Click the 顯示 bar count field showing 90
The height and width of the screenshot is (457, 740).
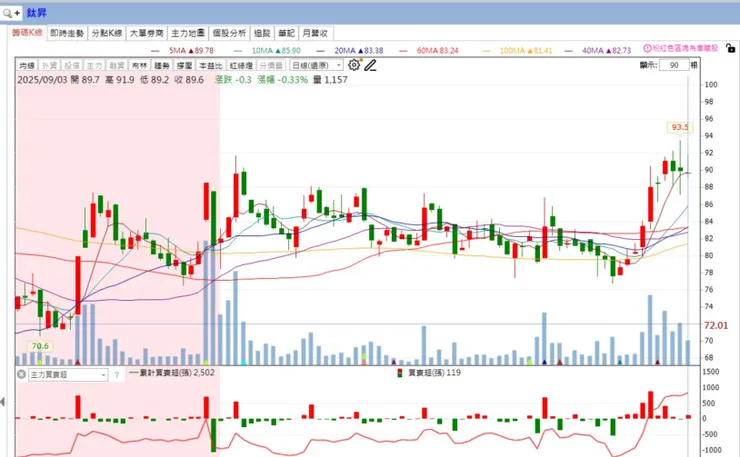(674, 65)
